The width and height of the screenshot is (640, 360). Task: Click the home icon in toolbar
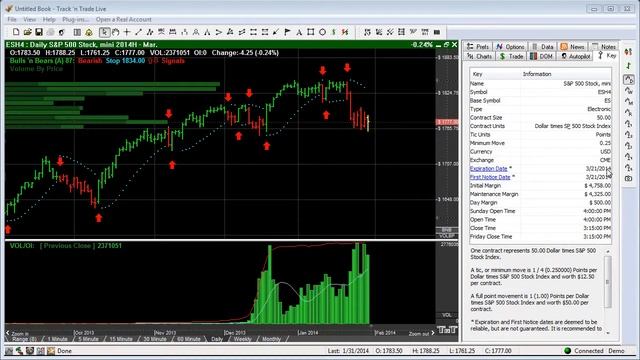pyautogui.click(x=89, y=32)
